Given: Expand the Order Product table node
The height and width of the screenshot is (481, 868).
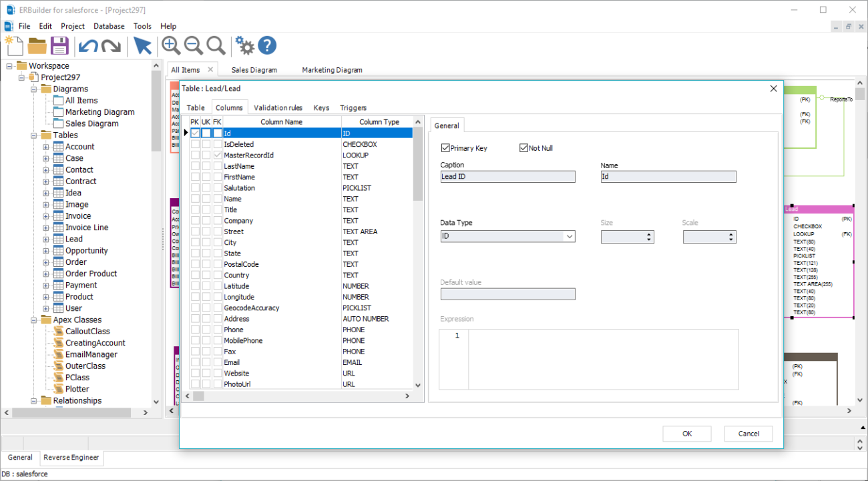Looking at the screenshot, I should tap(46, 274).
